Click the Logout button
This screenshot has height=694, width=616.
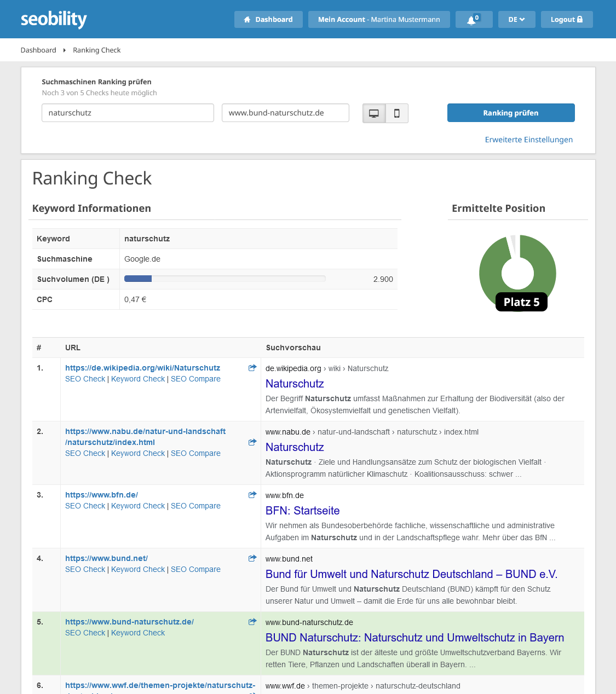[x=567, y=19]
